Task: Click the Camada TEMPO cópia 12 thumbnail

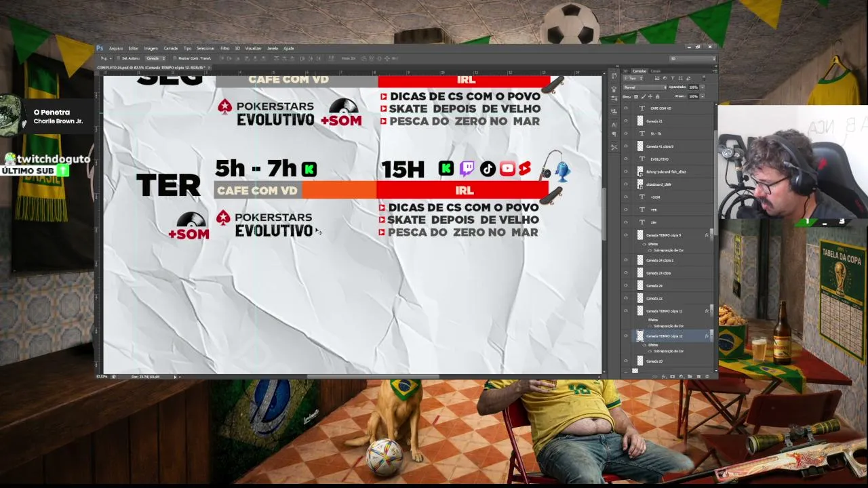Action: click(x=640, y=336)
